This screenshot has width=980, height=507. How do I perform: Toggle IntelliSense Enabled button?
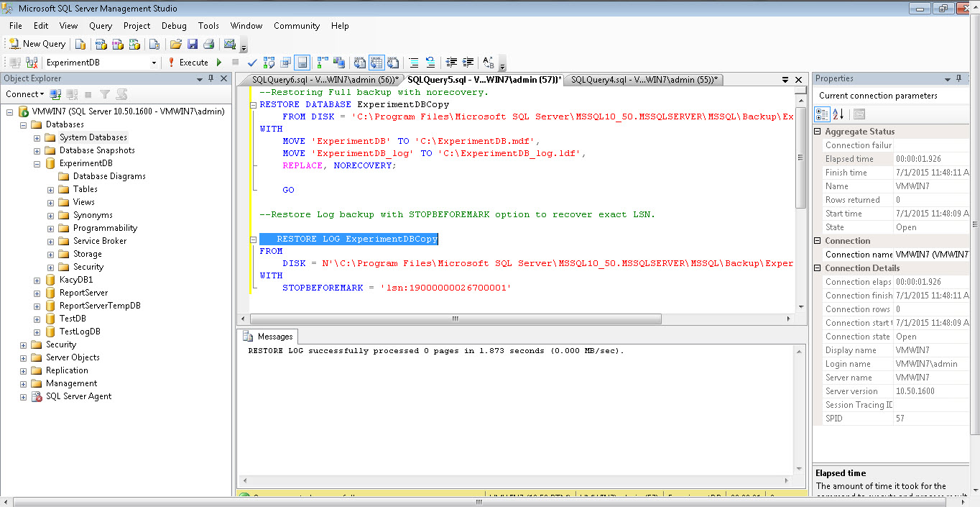pos(302,63)
